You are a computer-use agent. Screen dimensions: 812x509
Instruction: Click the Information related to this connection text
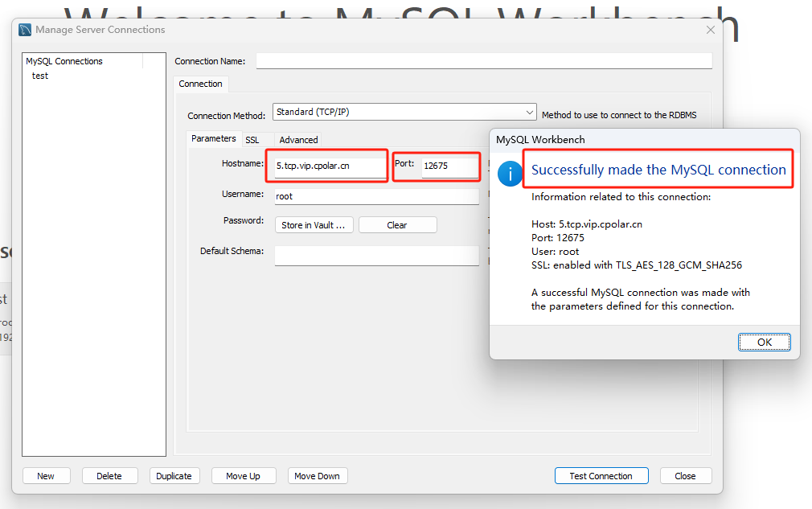(x=621, y=197)
